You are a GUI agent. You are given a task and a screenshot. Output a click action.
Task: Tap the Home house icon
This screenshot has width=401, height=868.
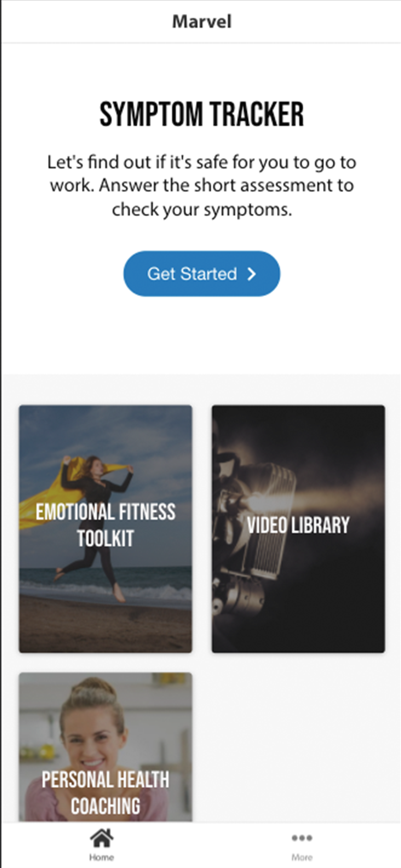(101, 837)
